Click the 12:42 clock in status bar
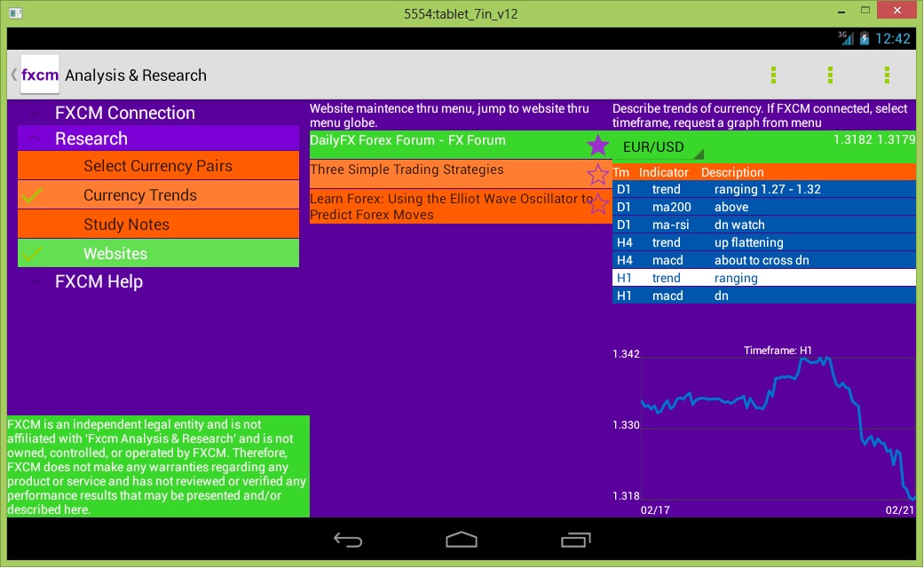The width and height of the screenshot is (924, 568). [x=892, y=39]
